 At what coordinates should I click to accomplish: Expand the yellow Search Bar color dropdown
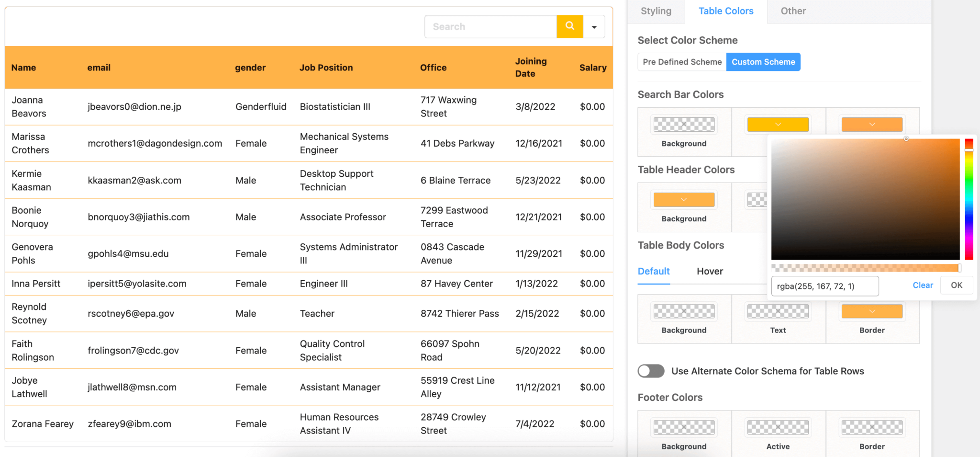point(778,125)
